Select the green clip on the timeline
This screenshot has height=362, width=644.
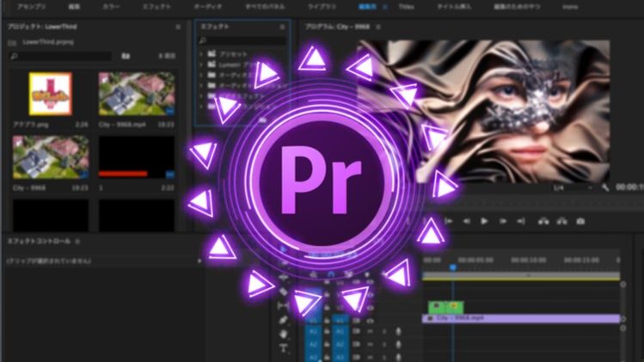coord(446,306)
